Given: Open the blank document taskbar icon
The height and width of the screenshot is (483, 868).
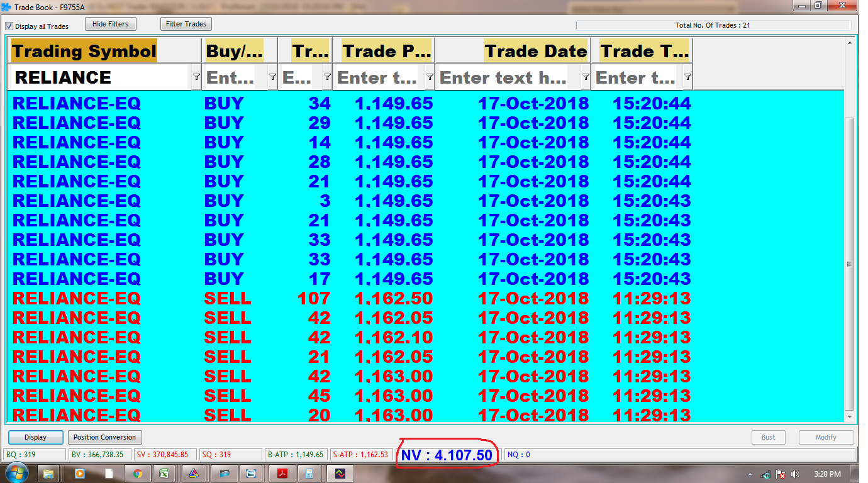Looking at the screenshot, I should (x=108, y=474).
